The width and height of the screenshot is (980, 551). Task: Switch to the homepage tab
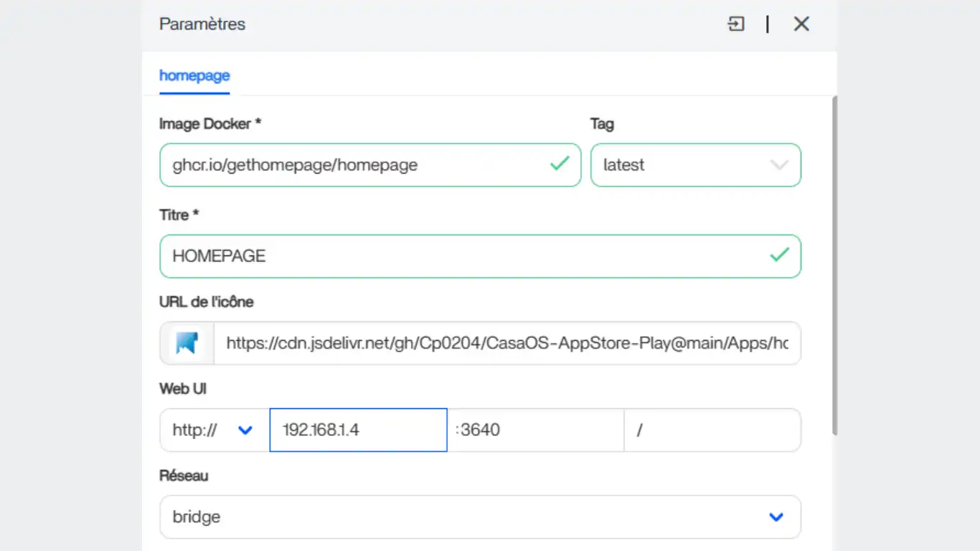point(194,75)
